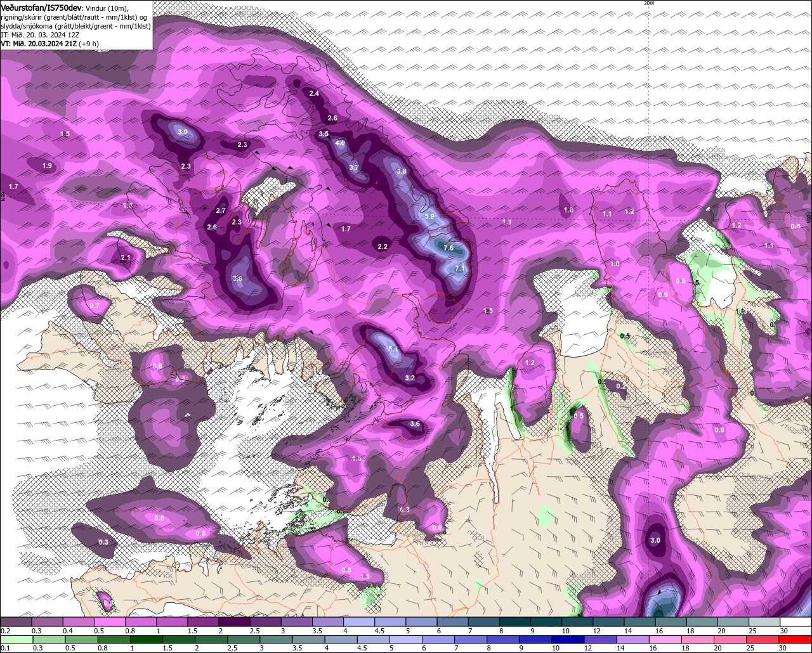
Task: Click the '20W' longitude label
Action: (x=648, y=3)
